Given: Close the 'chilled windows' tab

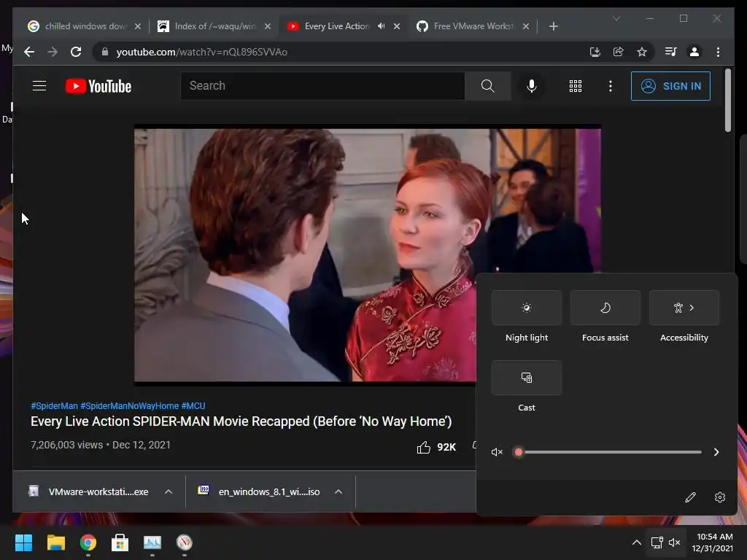Looking at the screenshot, I should point(138,26).
